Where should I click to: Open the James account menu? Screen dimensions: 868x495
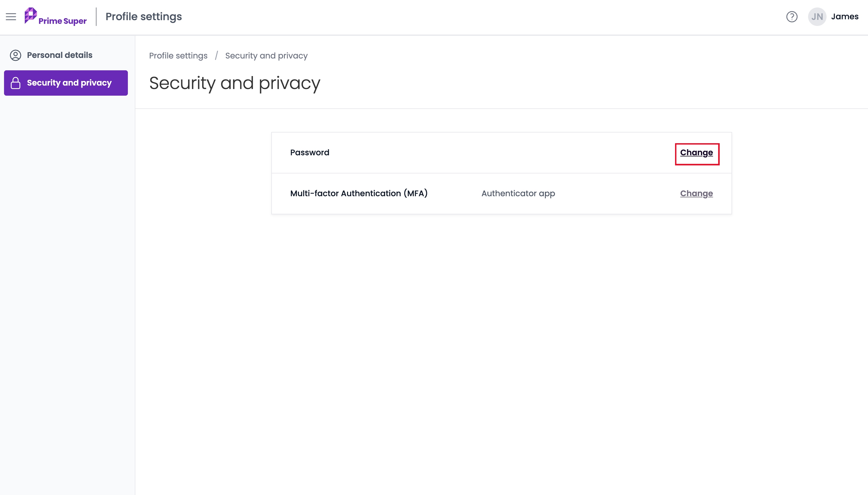pos(845,17)
